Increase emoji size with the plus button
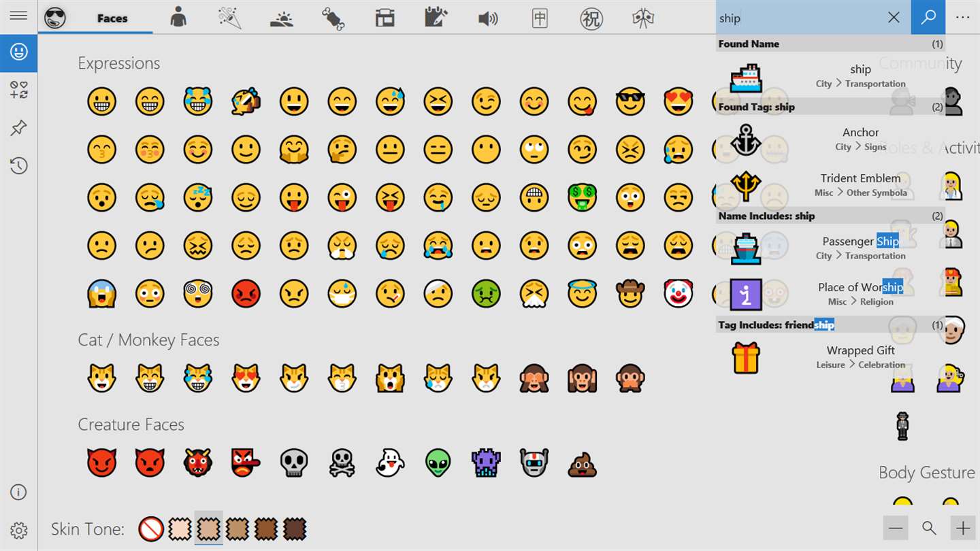980x551 pixels. (x=963, y=528)
